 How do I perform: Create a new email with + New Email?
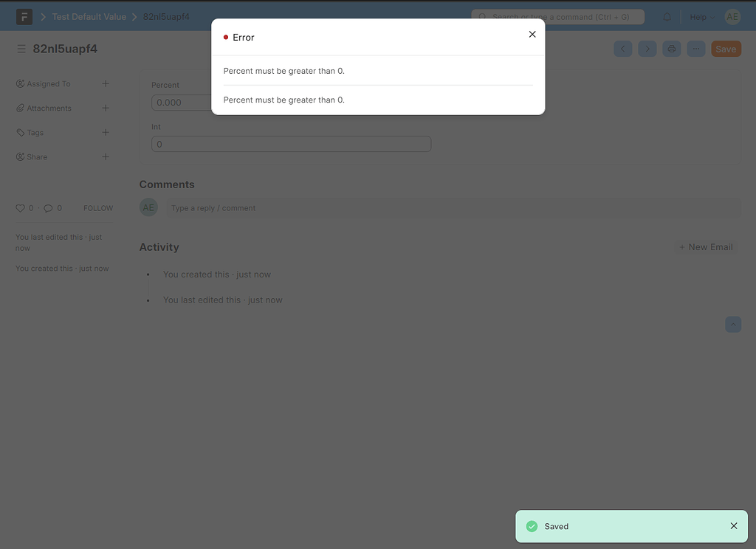pos(706,247)
